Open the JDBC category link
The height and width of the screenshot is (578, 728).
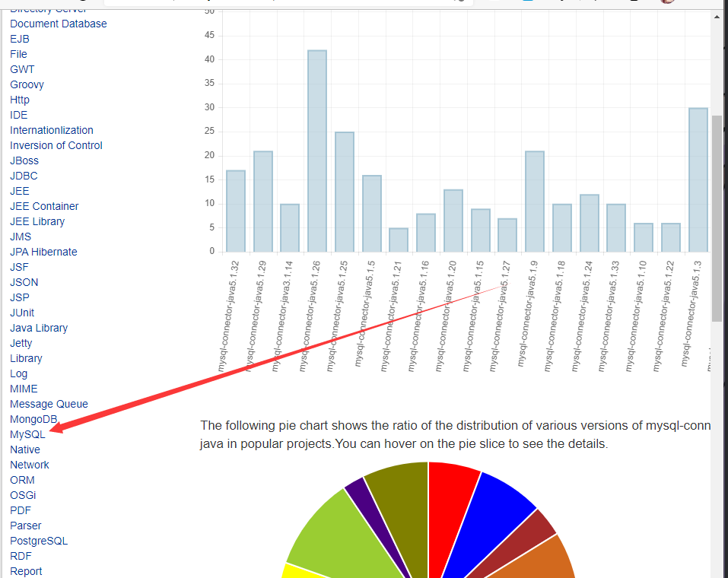click(x=24, y=176)
